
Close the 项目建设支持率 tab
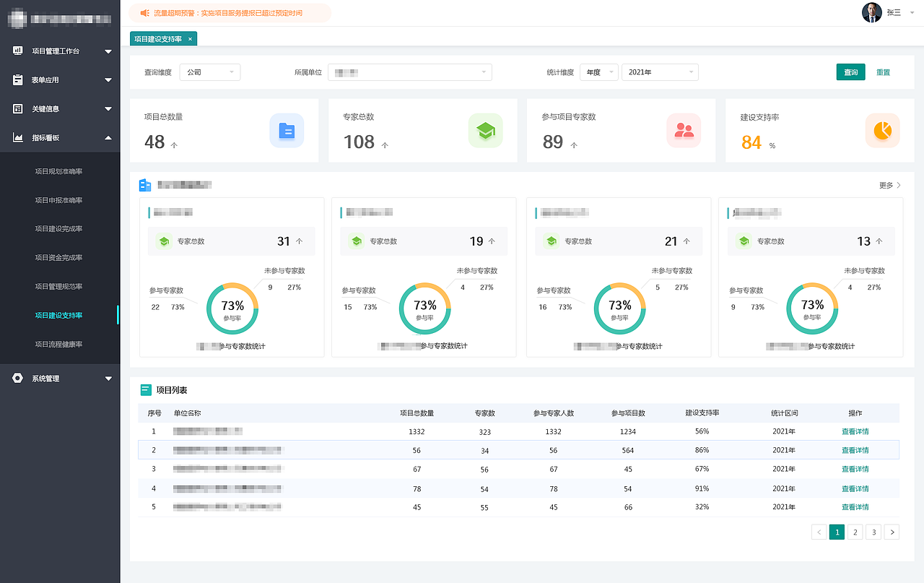pyautogui.click(x=190, y=39)
